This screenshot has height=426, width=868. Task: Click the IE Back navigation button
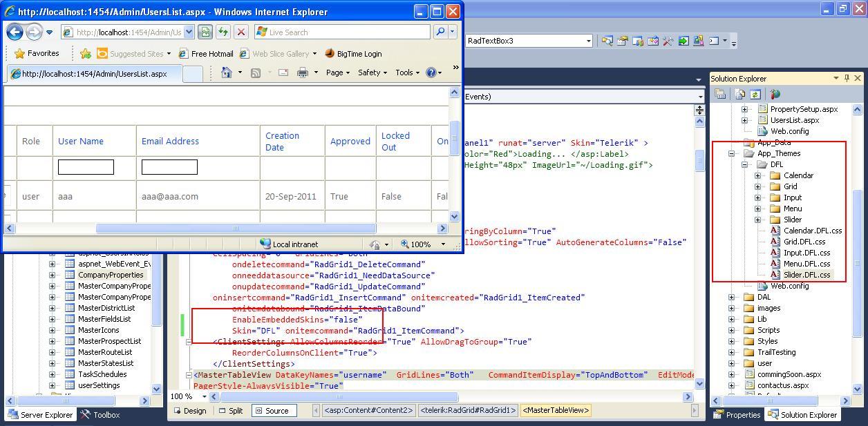pos(15,32)
